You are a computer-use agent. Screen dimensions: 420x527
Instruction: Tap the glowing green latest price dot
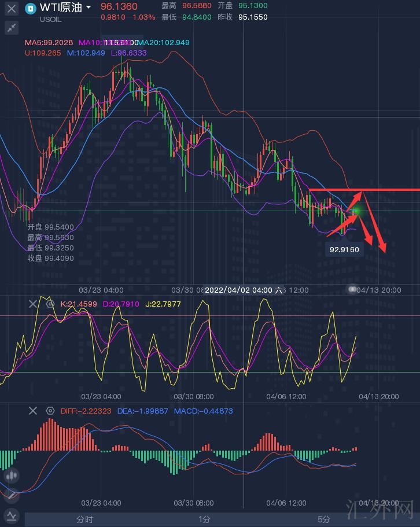356,211
